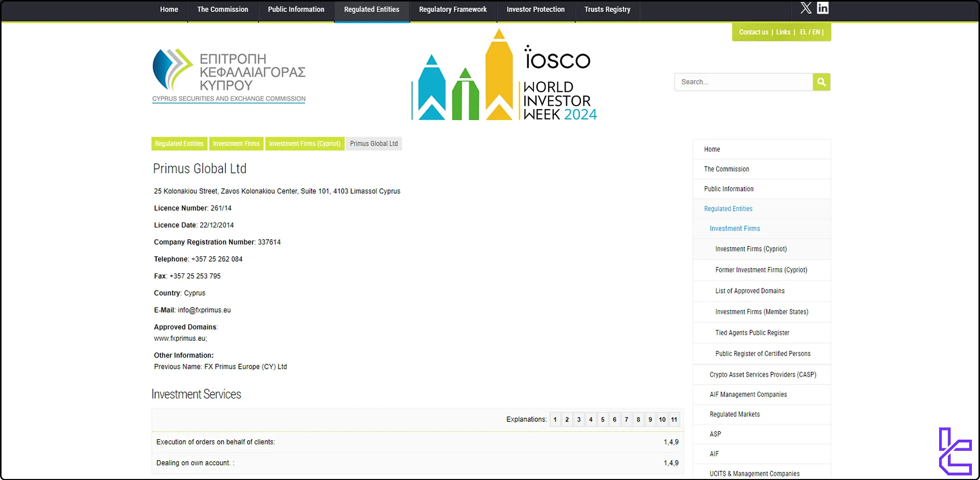Viewport: 980px width, 480px height.
Task: Open Home in the sidebar
Action: (x=762, y=149)
